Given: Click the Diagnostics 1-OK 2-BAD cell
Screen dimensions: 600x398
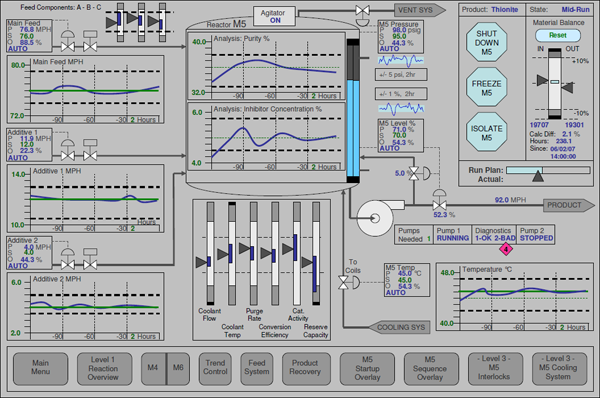Looking at the screenshot, I should [x=494, y=234].
